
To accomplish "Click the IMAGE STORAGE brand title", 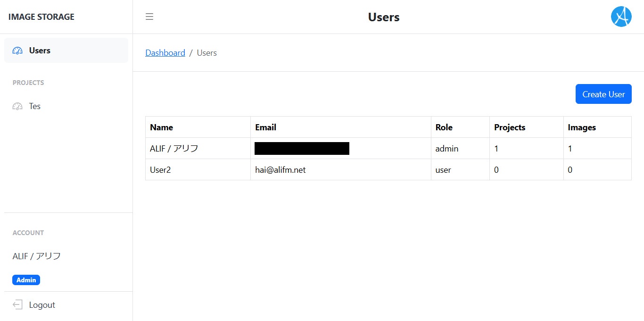I will [x=41, y=17].
